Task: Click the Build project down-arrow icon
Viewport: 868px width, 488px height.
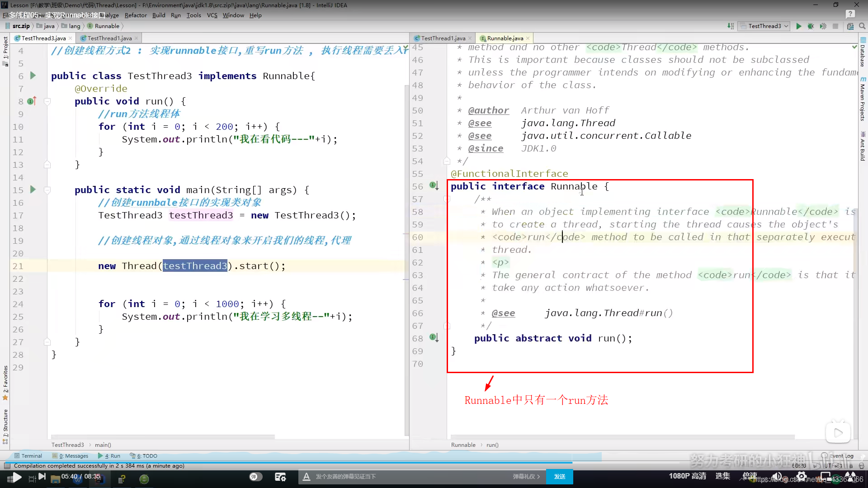Action: [731, 26]
